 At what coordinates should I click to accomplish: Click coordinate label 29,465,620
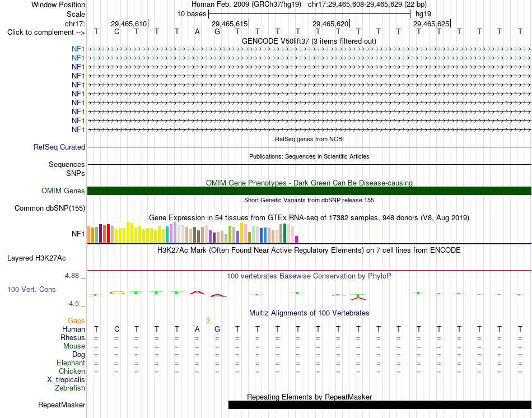(x=330, y=24)
